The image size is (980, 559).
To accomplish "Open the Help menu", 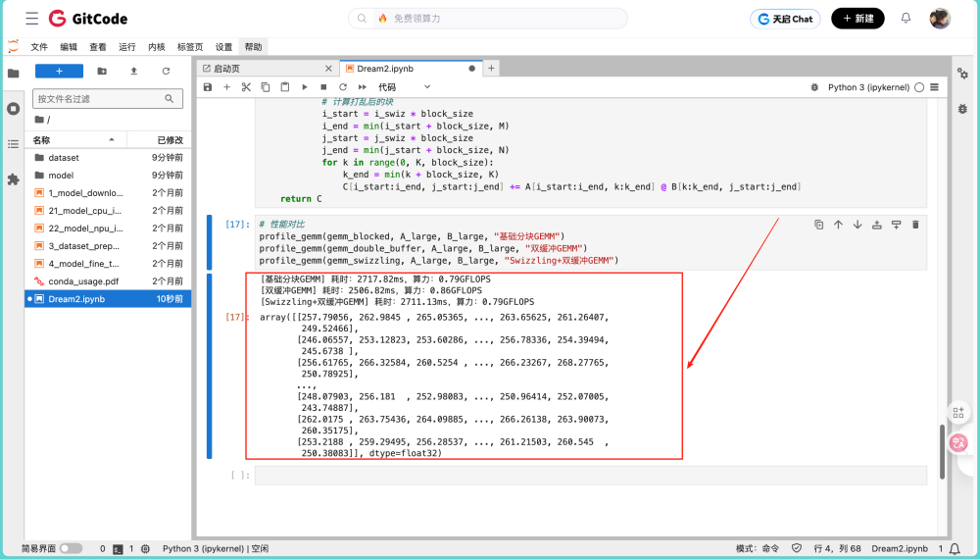I will coord(253,47).
